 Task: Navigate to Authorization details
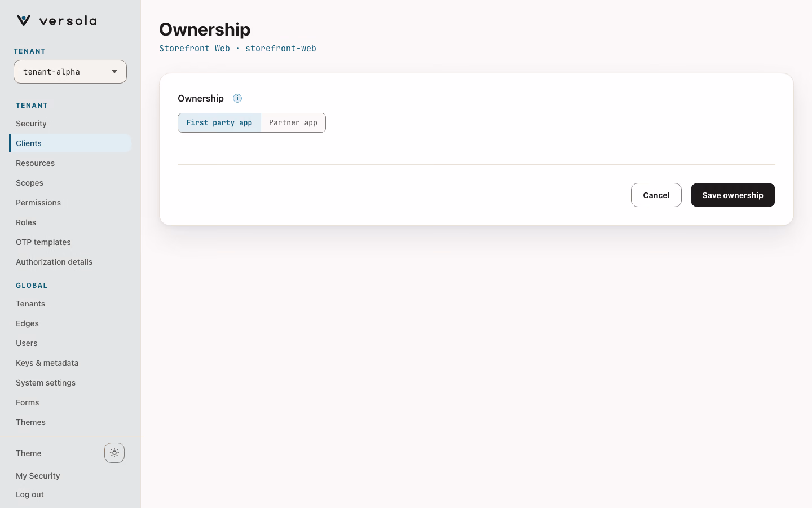[70, 262]
